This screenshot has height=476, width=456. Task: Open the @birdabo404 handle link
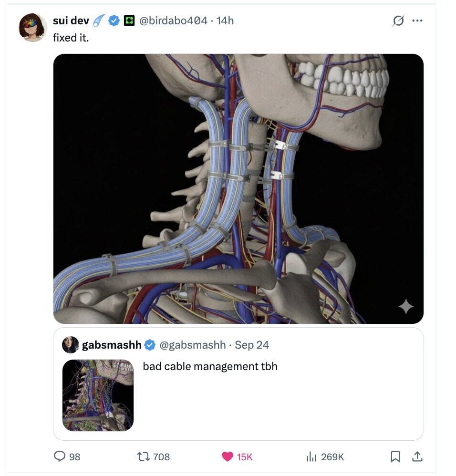tap(173, 21)
